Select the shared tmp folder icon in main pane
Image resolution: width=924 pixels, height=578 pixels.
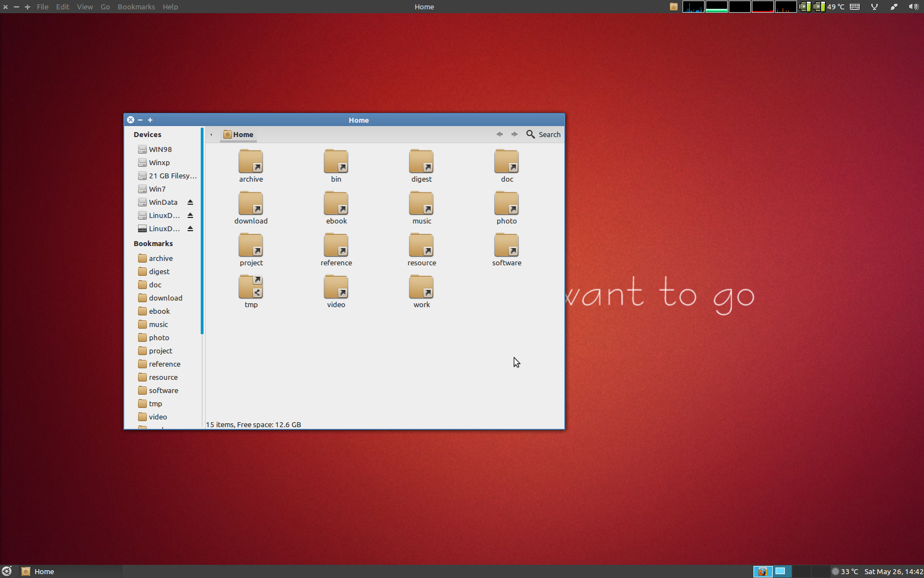(x=251, y=287)
